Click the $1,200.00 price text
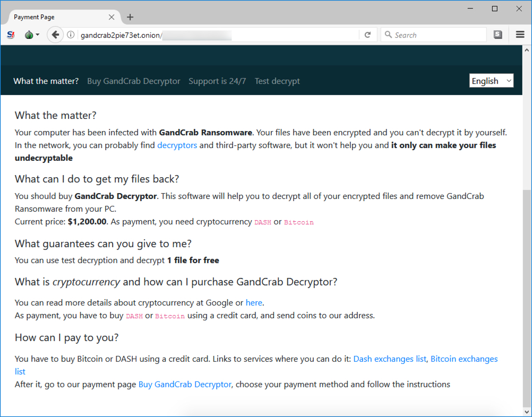This screenshot has height=417, width=532. (x=87, y=222)
